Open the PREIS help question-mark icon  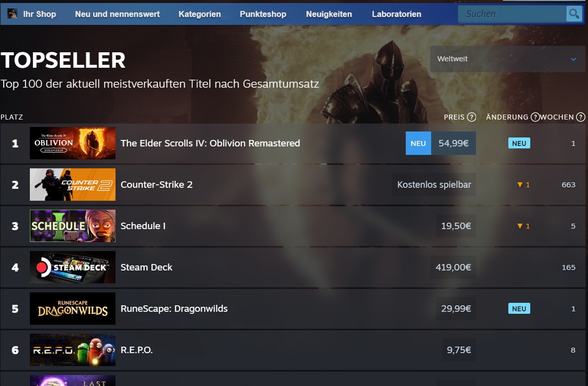pos(472,117)
